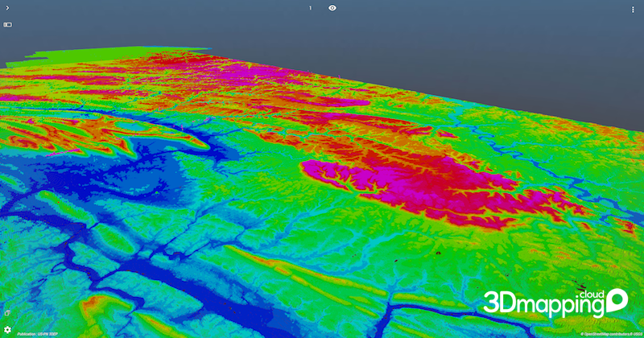Open settings with the gear icon

(7, 330)
